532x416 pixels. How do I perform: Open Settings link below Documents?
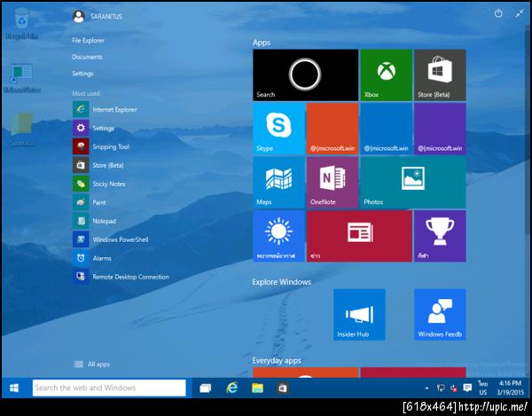tap(82, 74)
